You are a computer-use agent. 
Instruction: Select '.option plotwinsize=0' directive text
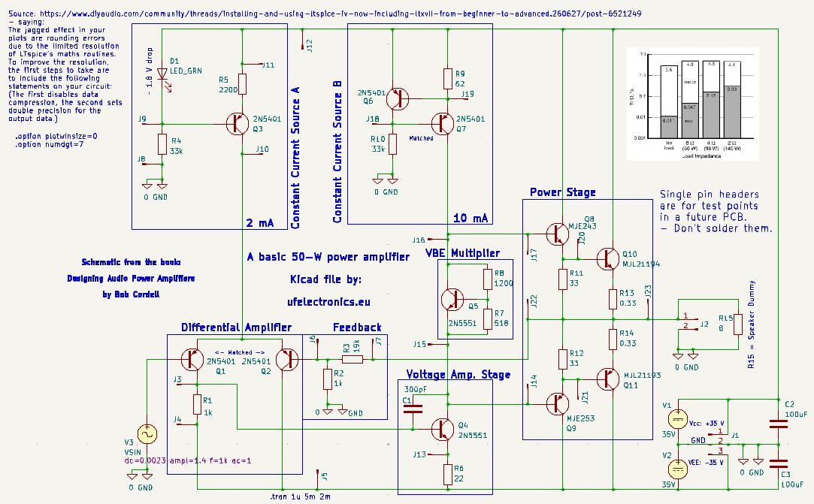coord(56,136)
